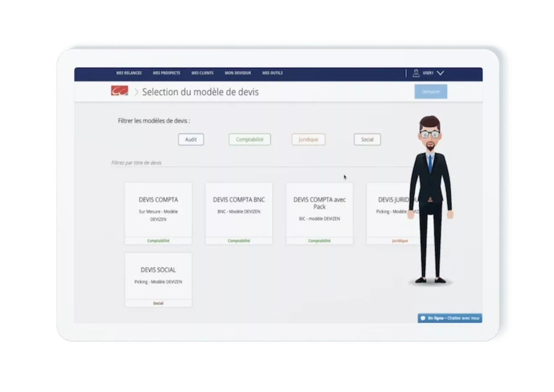Expand the USER1 dropdown chevron
Viewport: 554px width, 392px height.
click(x=440, y=73)
